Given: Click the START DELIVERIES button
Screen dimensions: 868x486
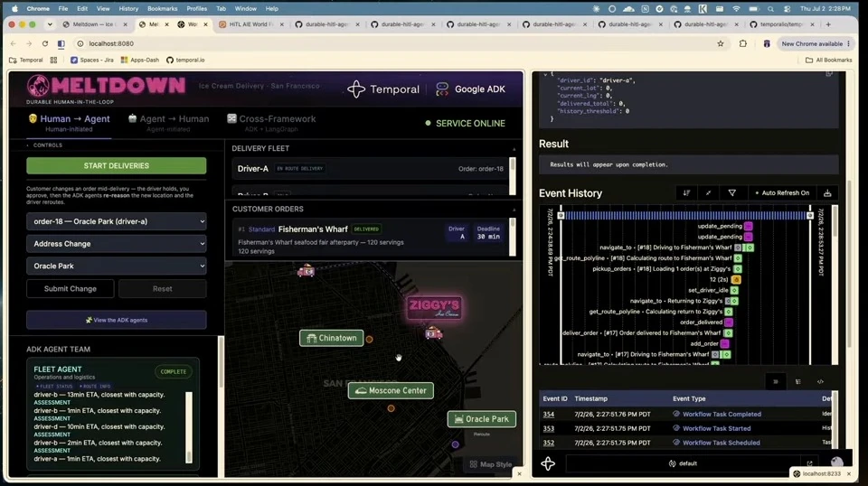Looking at the screenshot, I should coord(117,166).
